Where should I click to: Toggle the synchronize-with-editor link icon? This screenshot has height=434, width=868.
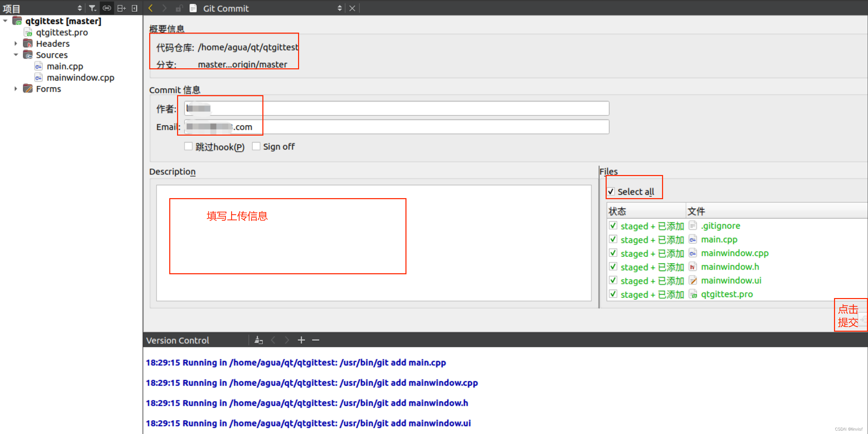click(x=107, y=8)
